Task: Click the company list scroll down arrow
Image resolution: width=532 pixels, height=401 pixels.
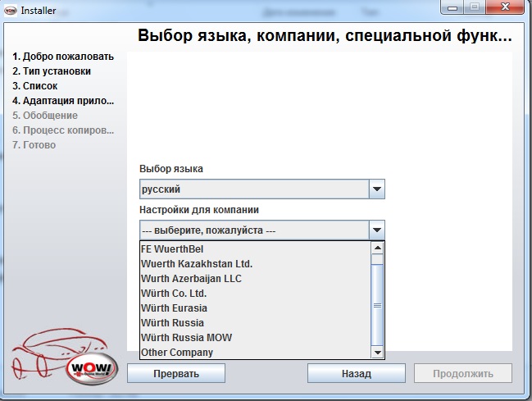Action: [377, 353]
